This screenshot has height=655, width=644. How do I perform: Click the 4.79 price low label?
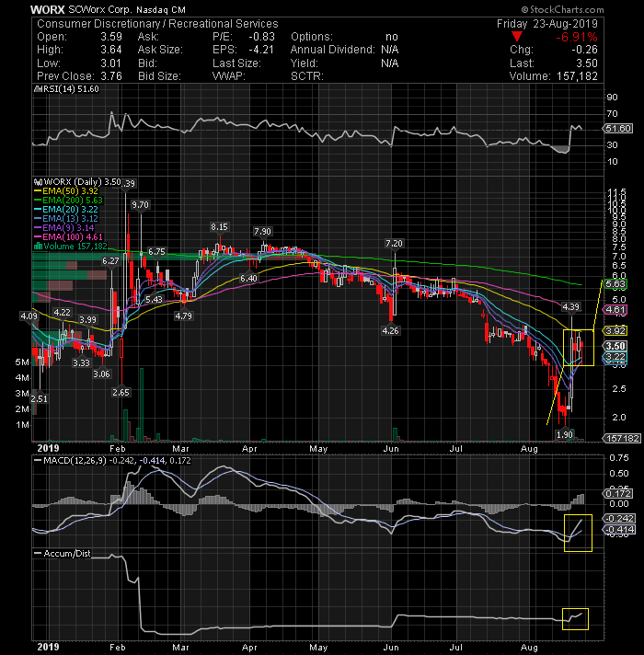click(x=183, y=316)
